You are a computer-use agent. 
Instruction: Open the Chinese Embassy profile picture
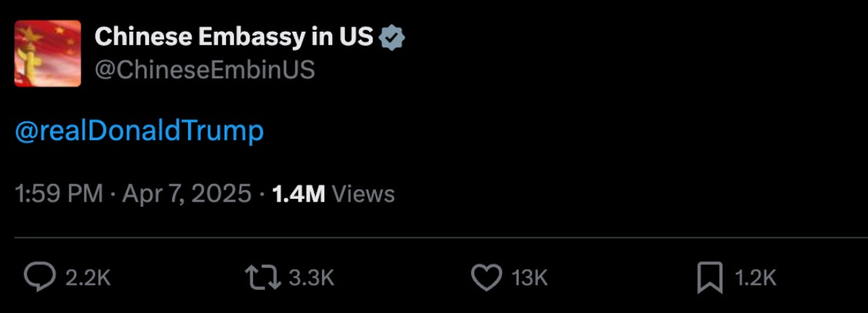(x=47, y=53)
